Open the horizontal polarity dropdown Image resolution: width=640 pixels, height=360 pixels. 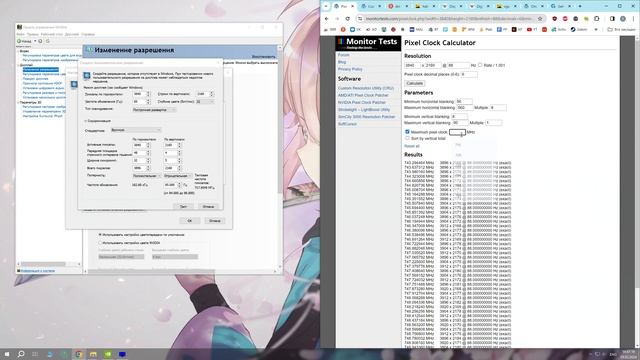[146, 176]
